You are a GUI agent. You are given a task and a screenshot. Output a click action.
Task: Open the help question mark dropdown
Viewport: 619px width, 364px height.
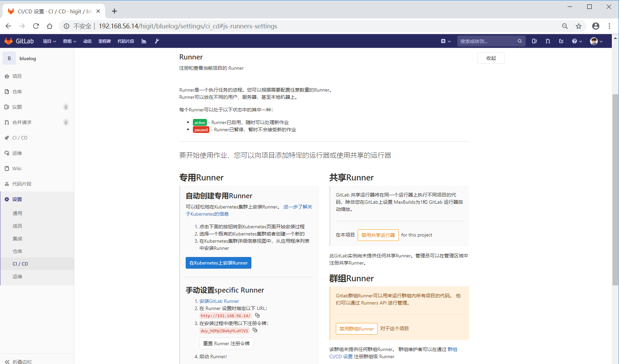pyautogui.click(x=577, y=41)
